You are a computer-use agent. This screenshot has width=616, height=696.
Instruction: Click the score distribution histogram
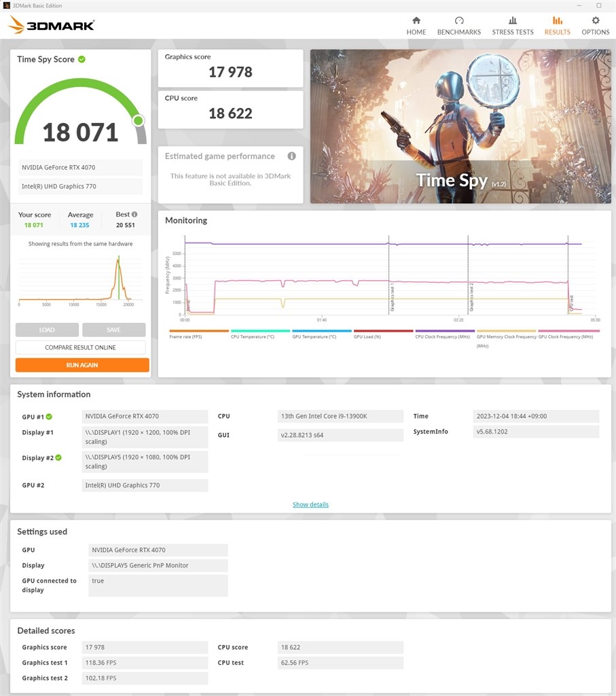[x=80, y=280]
